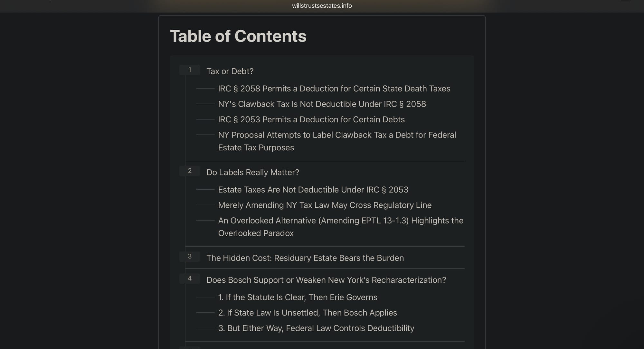Click "The Hidden Cost: Residuary Estate Bears the Burden"

coord(305,258)
